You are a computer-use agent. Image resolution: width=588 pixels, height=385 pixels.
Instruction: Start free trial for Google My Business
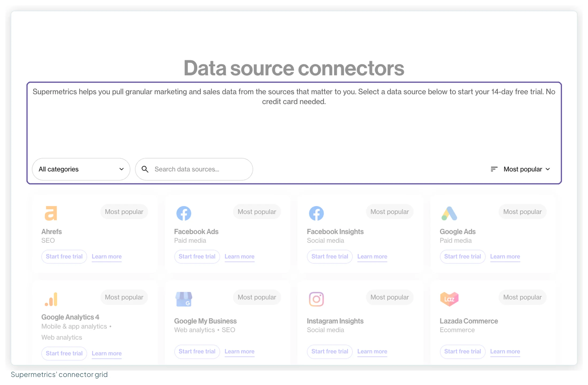tap(197, 352)
